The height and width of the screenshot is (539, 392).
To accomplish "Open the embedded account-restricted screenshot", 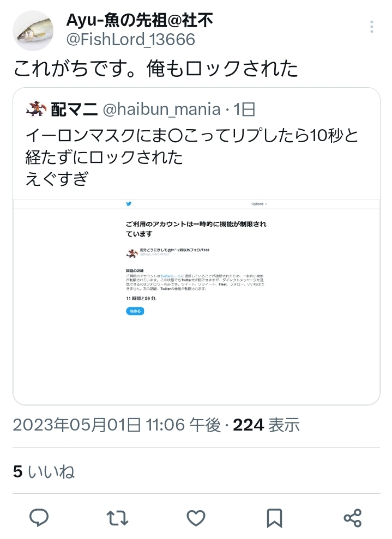I will (x=196, y=302).
